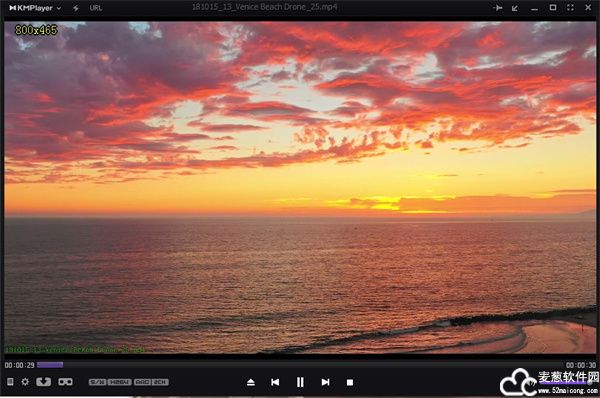Switch to fullscreen mode icon

[570, 7]
